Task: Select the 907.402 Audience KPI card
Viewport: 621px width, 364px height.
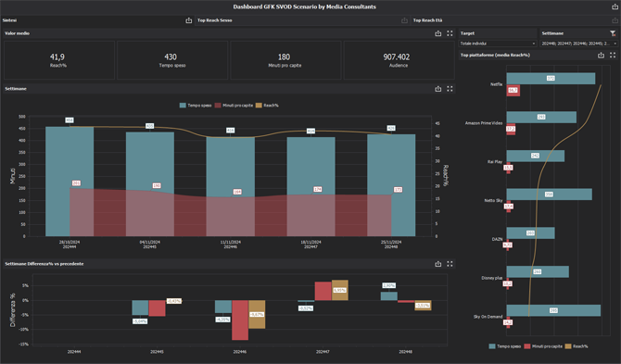Action: pos(399,60)
